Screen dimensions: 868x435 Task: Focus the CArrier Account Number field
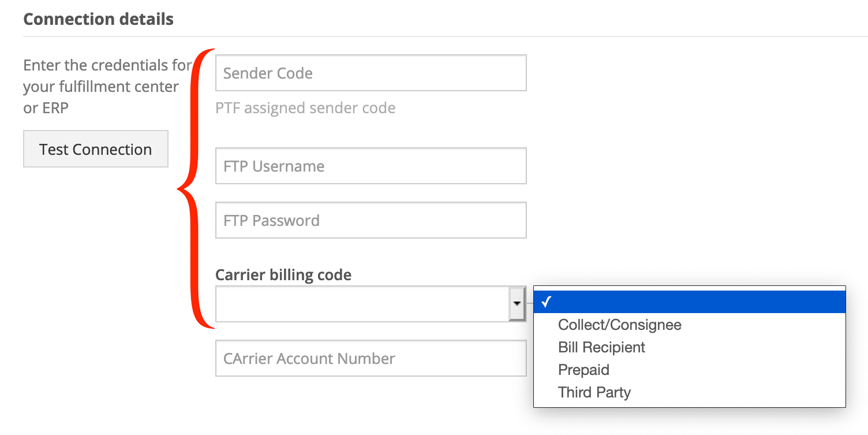371,358
